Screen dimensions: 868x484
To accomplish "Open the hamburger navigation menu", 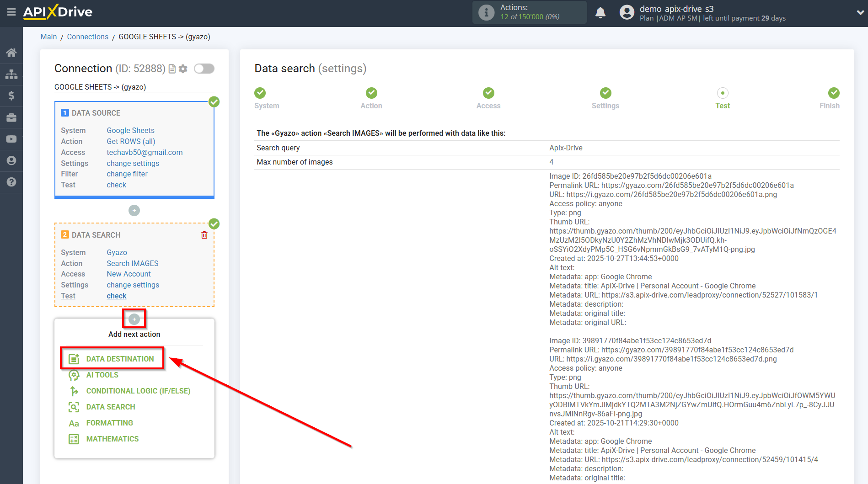I will [11, 12].
